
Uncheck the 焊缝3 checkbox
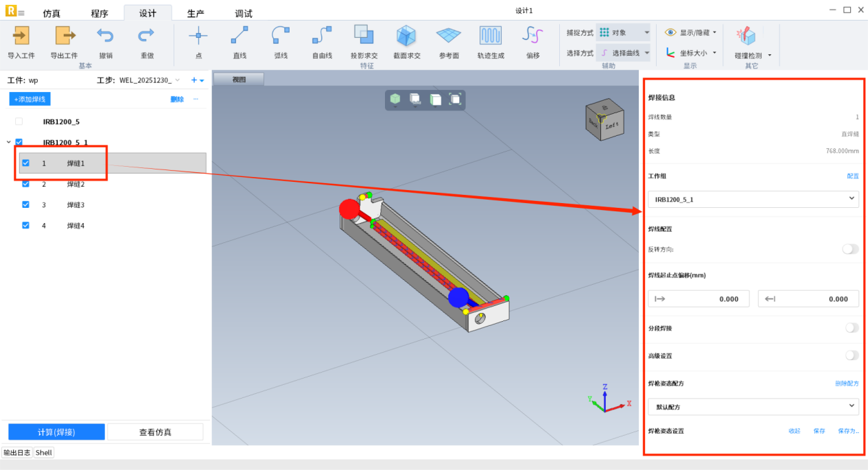click(26, 204)
